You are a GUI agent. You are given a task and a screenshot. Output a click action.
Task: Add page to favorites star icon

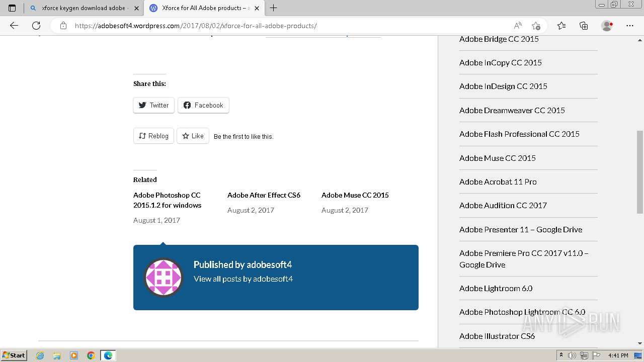[536, 26]
